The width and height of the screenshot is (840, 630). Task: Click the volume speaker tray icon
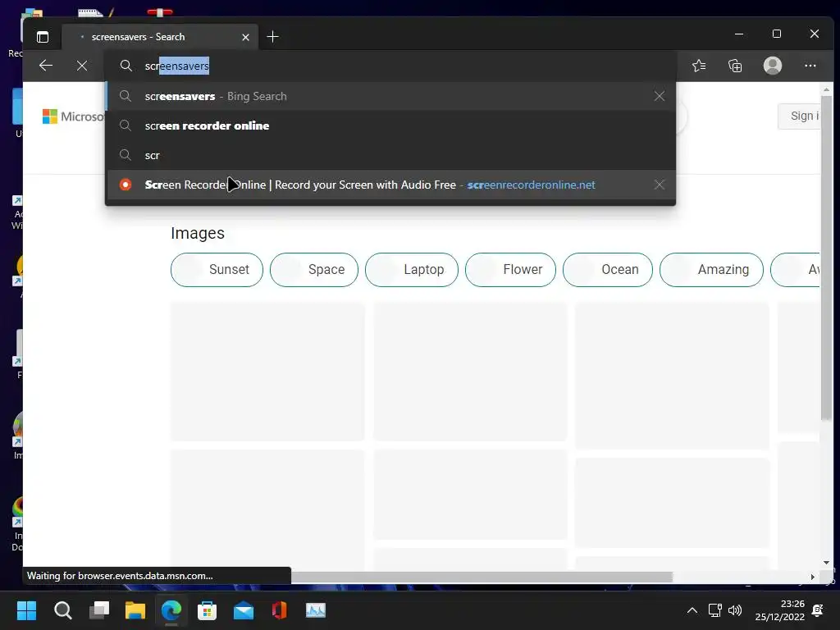735,610
